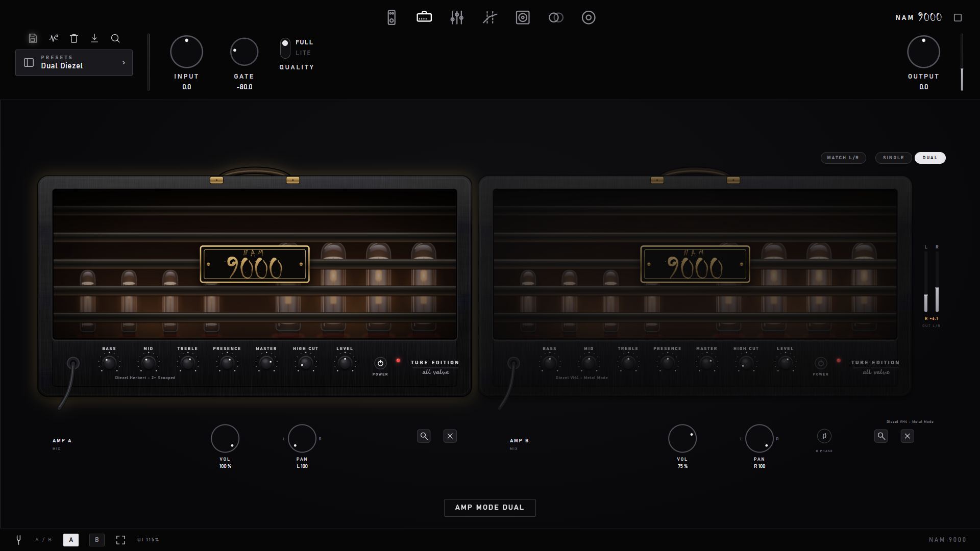Screen dimensions: 980x551
Task: Click the left amp input jack
Action: (x=73, y=363)
